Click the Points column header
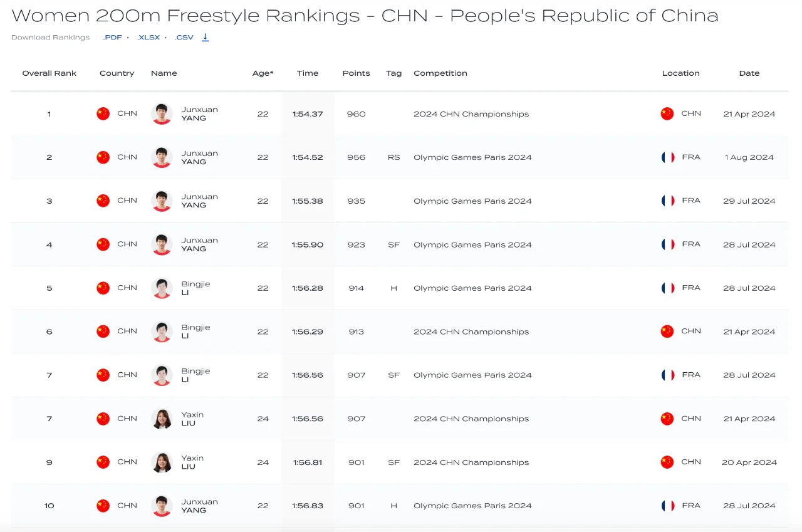The image size is (802, 532). click(356, 73)
